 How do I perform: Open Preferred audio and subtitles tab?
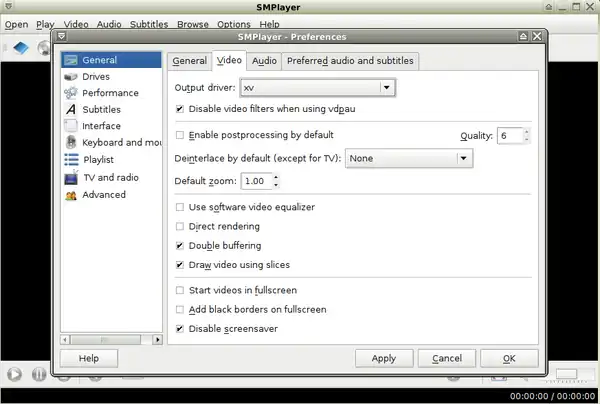pyautogui.click(x=349, y=61)
